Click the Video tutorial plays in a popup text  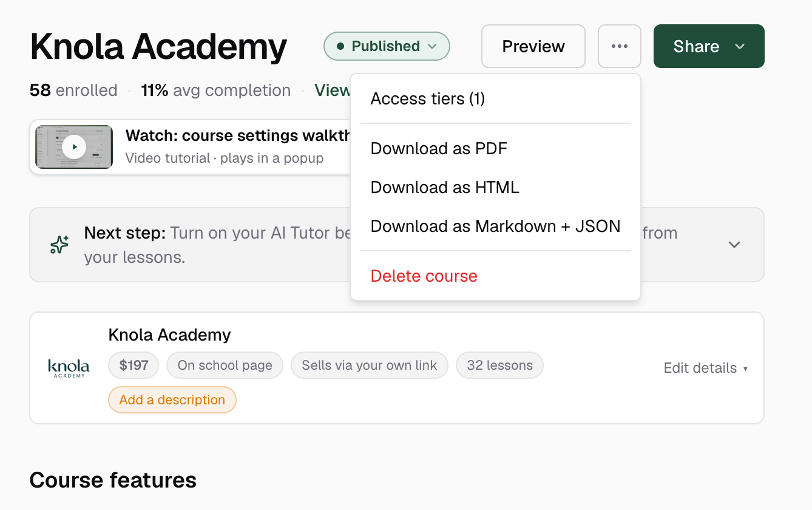click(x=225, y=158)
